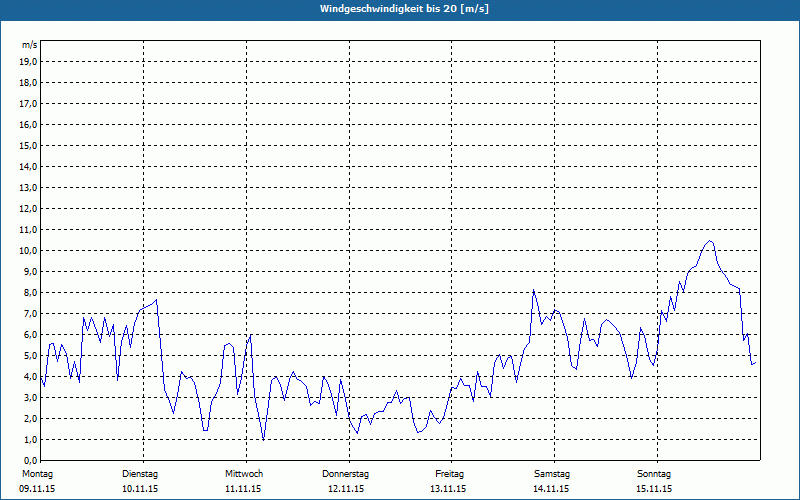This screenshot has width=800, height=500.
Task: Click the 3,0 y-axis label
Action: click(29, 397)
